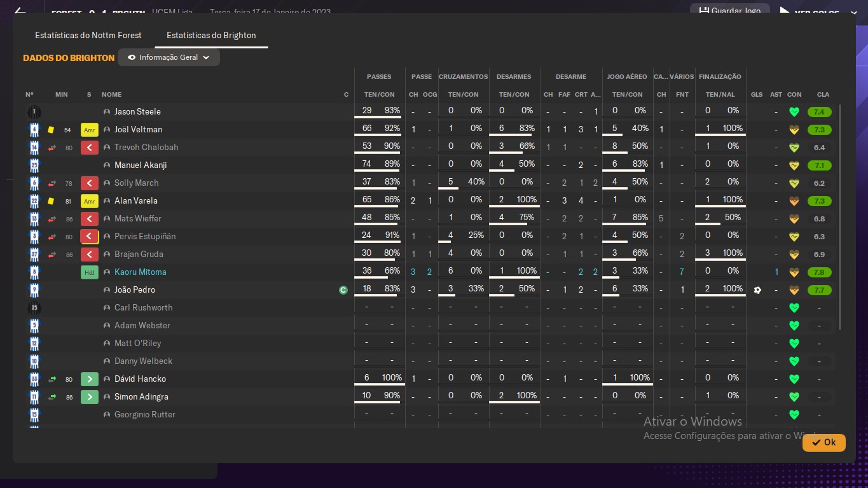Click the CRUZAMENTOS column group header
Image resolution: width=868 pixels, height=488 pixels.
pyautogui.click(x=464, y=77)
